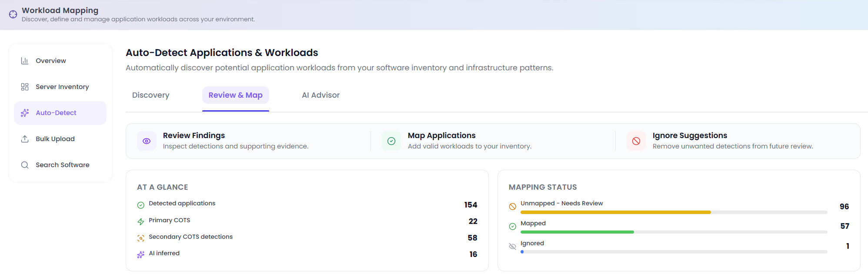Go to Bulk Upload section
The width and height of the screenshot is (868, 280).
[60, 139]
